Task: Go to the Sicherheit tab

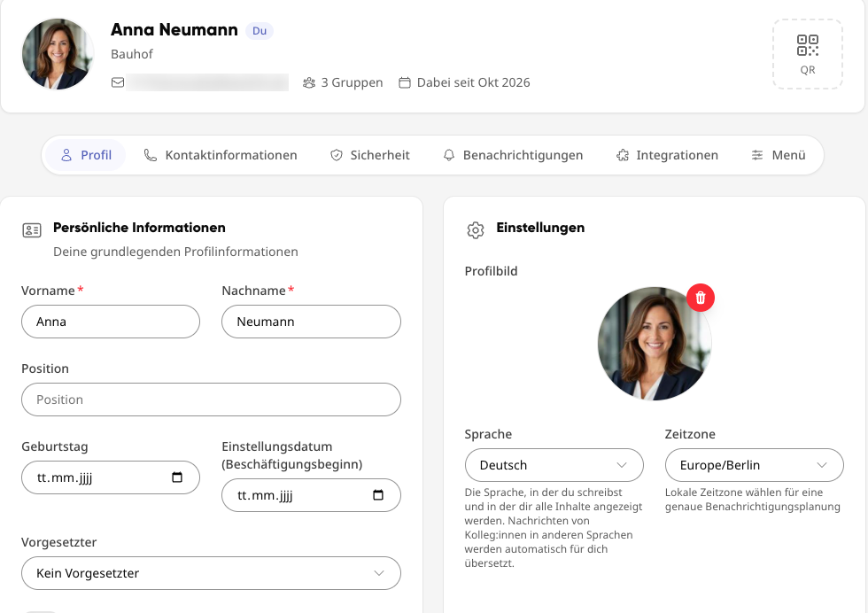Action: 370,155
